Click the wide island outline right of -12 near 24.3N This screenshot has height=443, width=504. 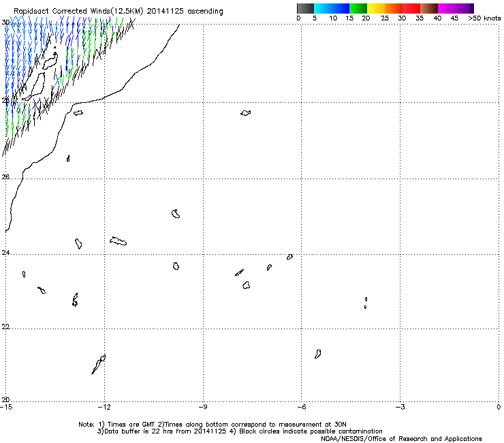(118, 241)
